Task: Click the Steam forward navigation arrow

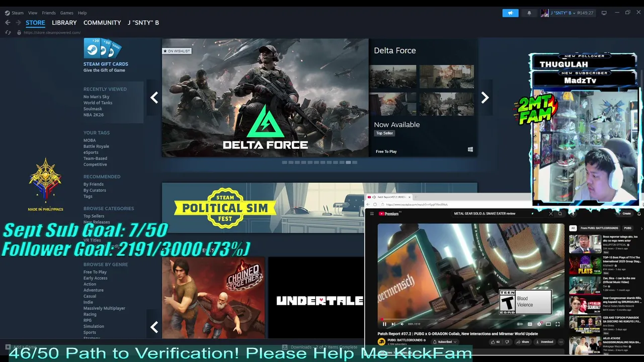Action: pyautogui.click(x=19, y=23)
